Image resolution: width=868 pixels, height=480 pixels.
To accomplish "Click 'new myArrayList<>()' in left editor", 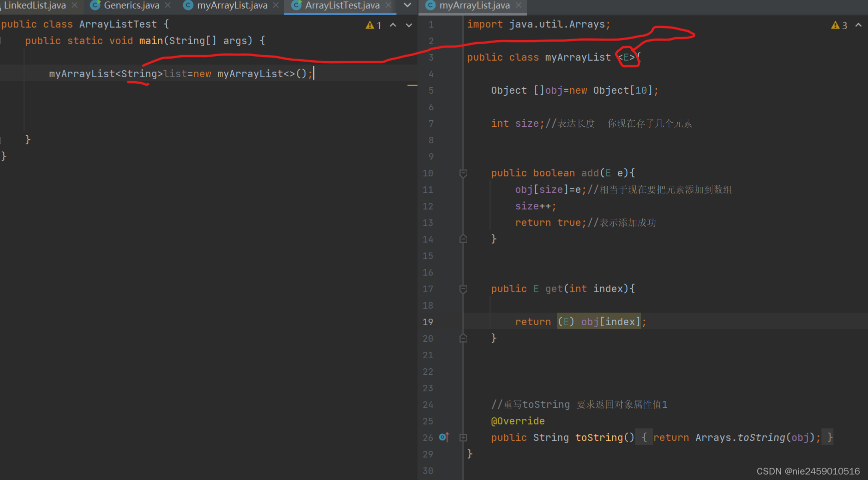I will (x=250, y=74).
